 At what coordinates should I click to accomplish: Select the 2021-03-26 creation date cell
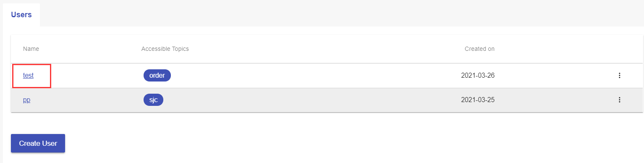(478, 76)
